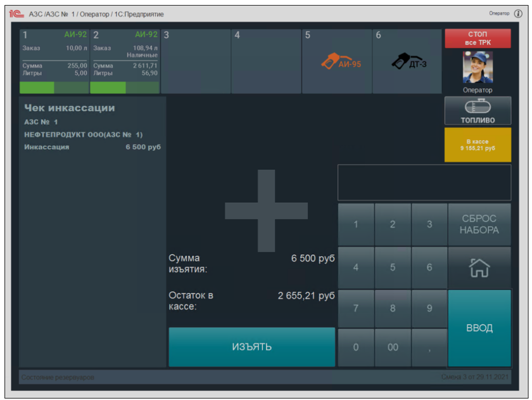Click the DT-3 diesel nozzle icon on pump 6
The image size is (532, 400).
coord(410,61)
